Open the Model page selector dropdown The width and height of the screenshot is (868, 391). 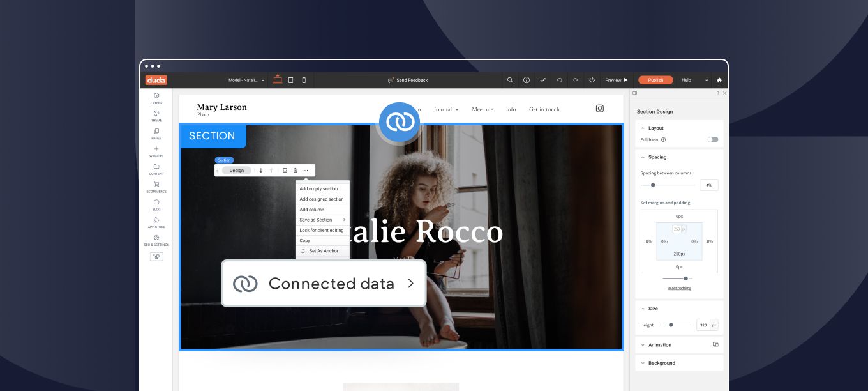coord(246,80)
